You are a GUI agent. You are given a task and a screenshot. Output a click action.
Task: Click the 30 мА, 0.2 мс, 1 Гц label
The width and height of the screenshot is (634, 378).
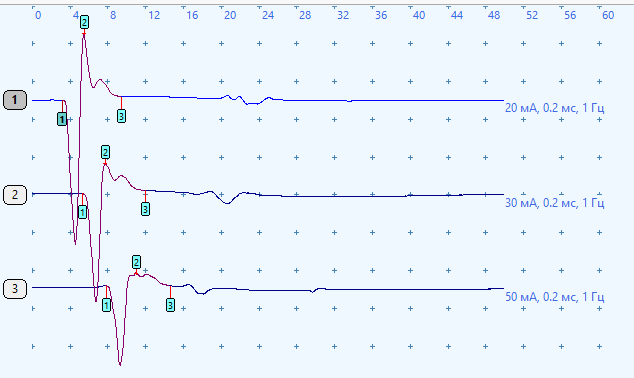[555, 203]
